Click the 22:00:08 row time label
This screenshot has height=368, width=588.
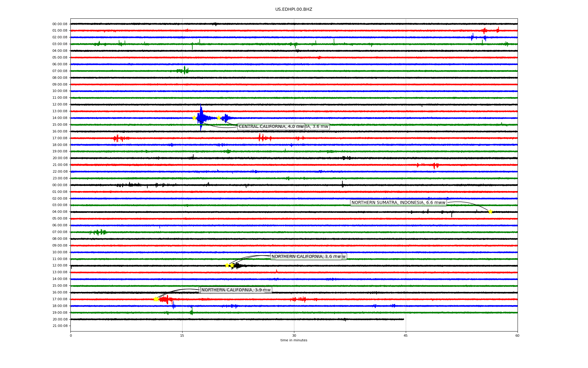60,171
